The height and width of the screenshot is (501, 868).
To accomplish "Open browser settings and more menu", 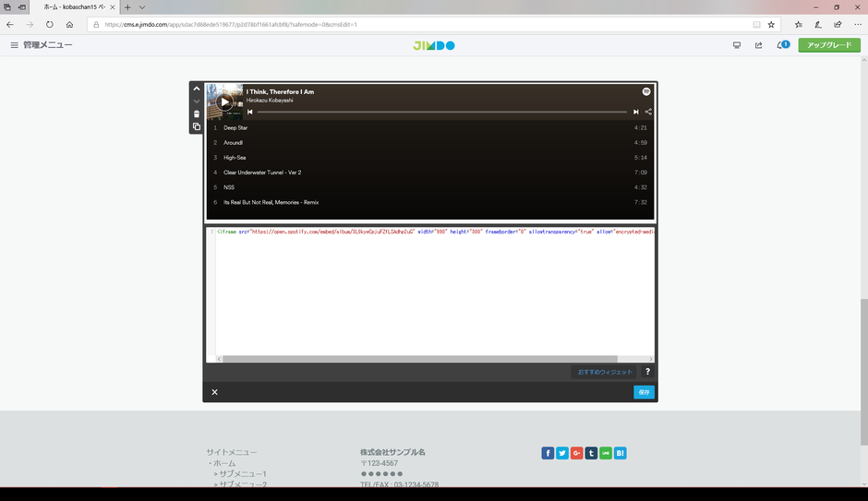I will (858, 24).
